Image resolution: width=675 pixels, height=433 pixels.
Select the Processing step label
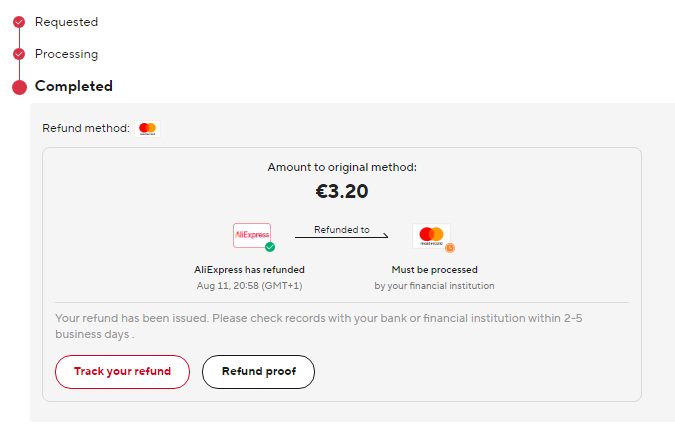66,54
